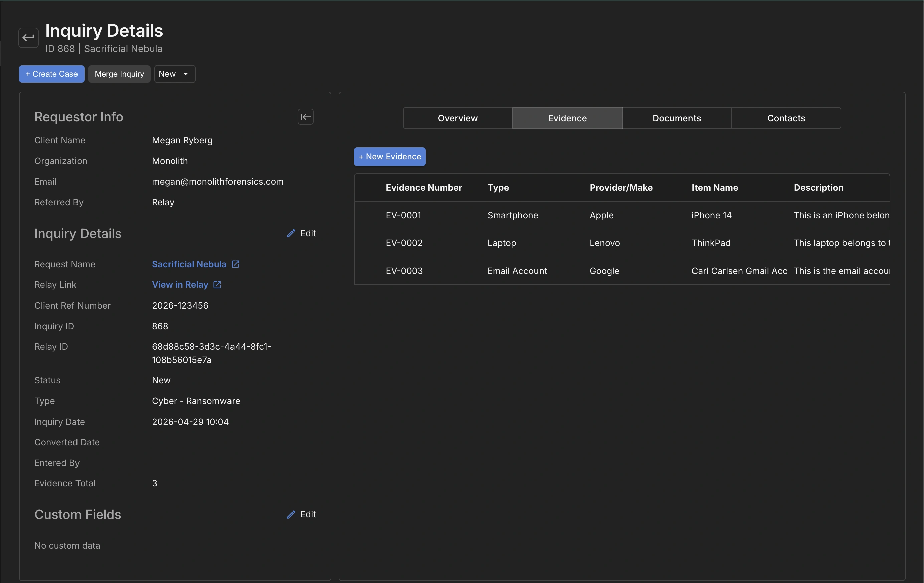Viewport: 924px width, 583px height.
Task: Click the Converted Date label
Action: [x=67, y=442]
